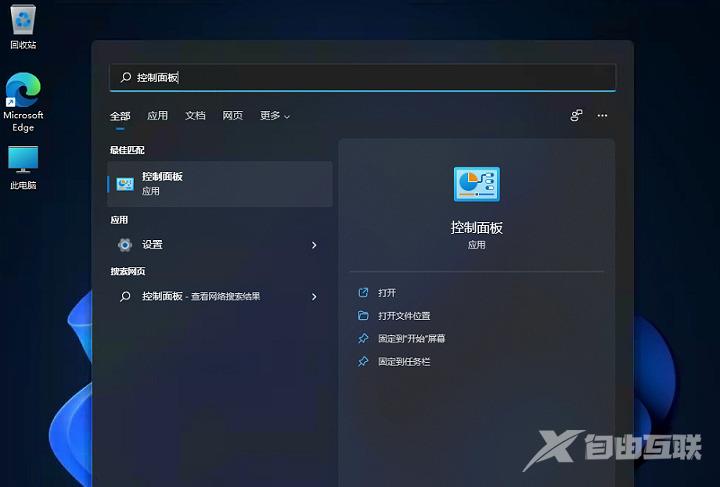720x487 pixels.
Task: Click the large 控制面板 icon in preview pane
Action: coord(477,184)
